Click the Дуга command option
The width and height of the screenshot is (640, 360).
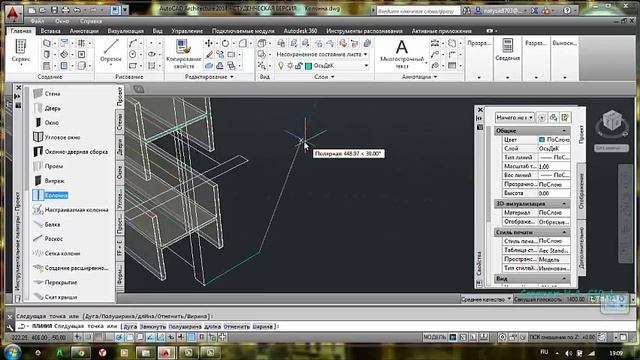coord(130,327)
